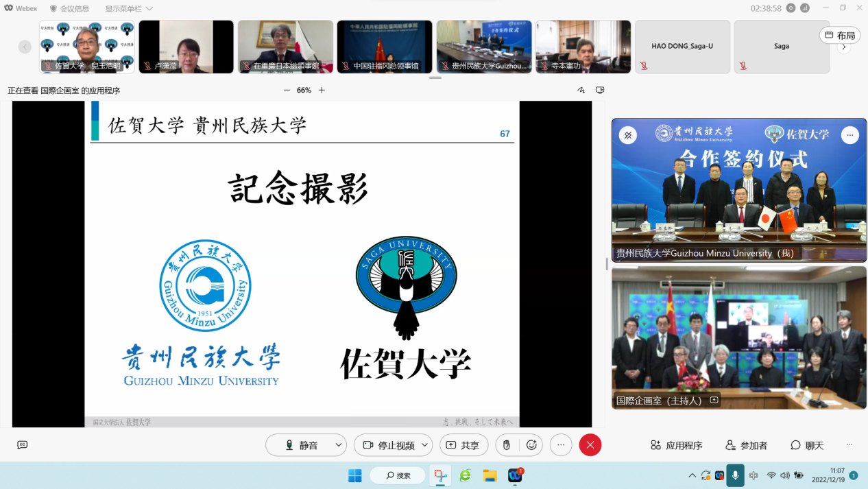The height and width of the screenshot is (489, 868).
Task: Select the Saga participant tile
Action: coord(782,47)
